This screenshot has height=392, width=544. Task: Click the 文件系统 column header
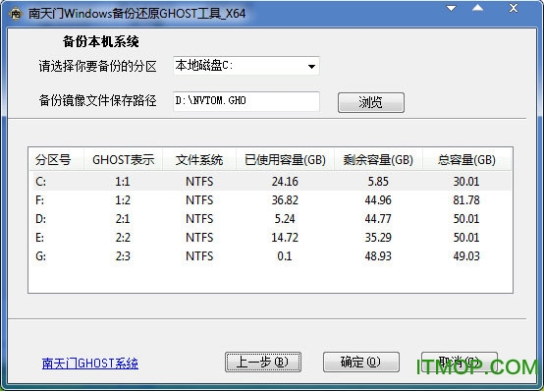click(x=199, y=160)
